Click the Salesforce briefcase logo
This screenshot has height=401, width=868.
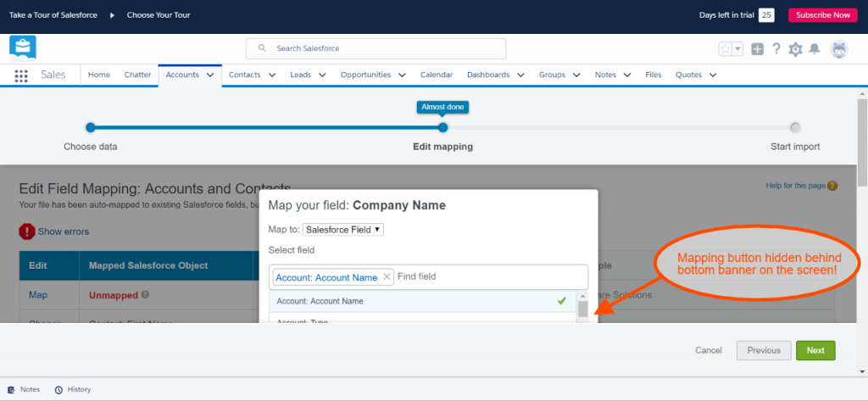[23, 48]
